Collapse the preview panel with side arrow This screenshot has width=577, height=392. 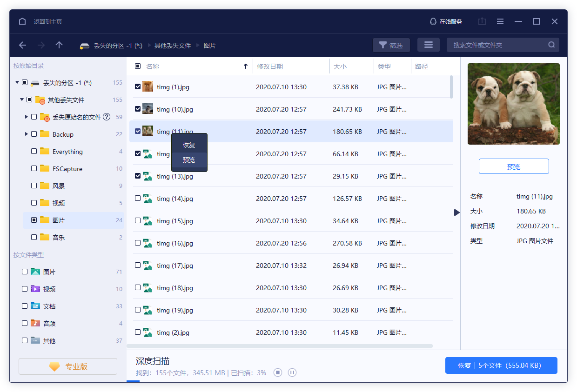(456, 213)
